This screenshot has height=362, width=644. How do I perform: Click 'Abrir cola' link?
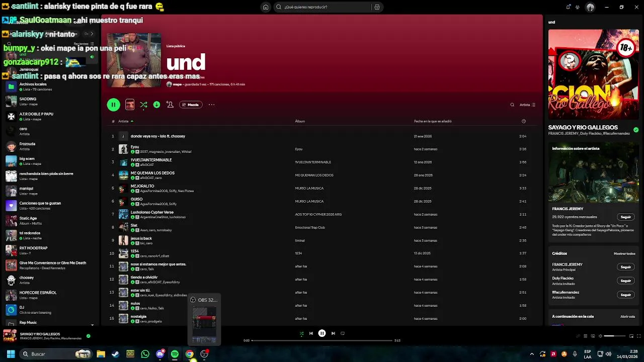(x=627, y=316)
